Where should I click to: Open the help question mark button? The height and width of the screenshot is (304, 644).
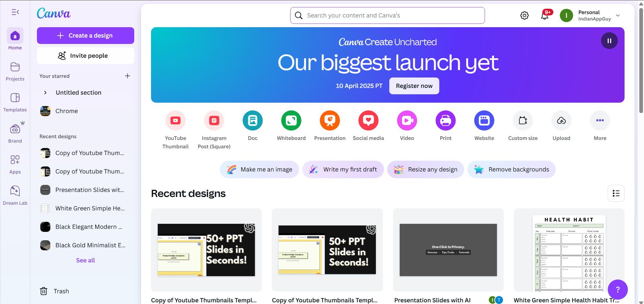coord(617,290)
